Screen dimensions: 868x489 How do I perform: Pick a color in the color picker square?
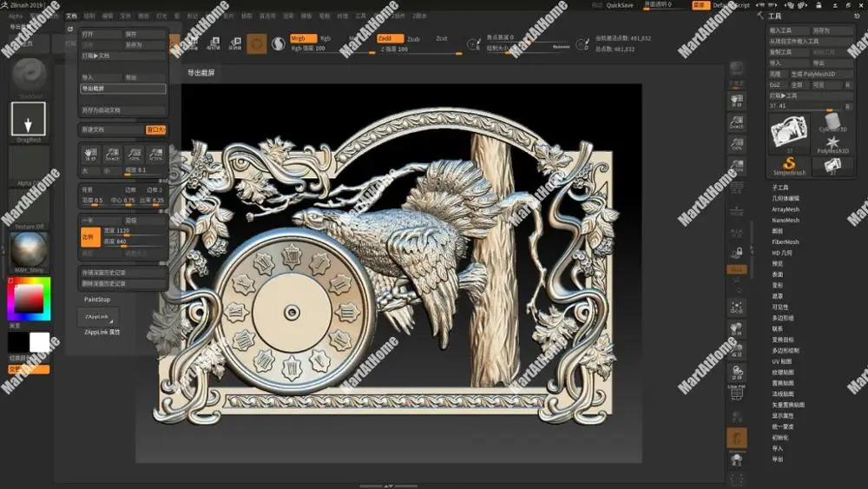tap(29, 301)
